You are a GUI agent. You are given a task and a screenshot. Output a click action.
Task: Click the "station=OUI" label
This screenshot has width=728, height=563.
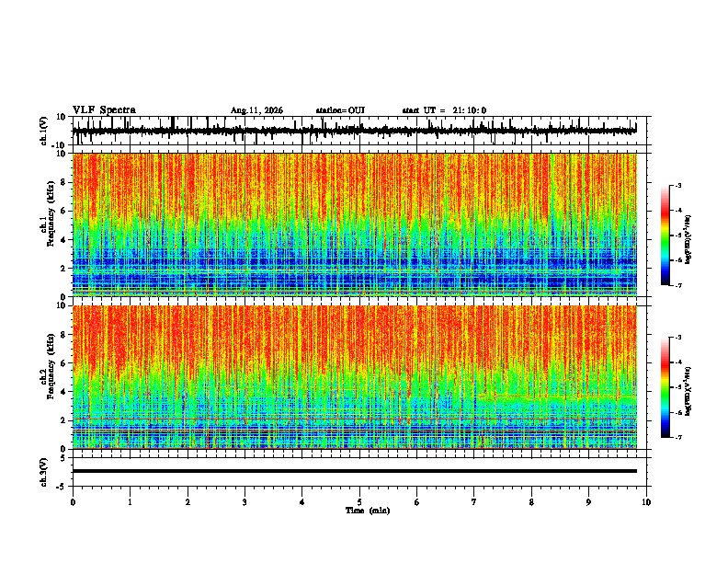[x=340, y=110]
